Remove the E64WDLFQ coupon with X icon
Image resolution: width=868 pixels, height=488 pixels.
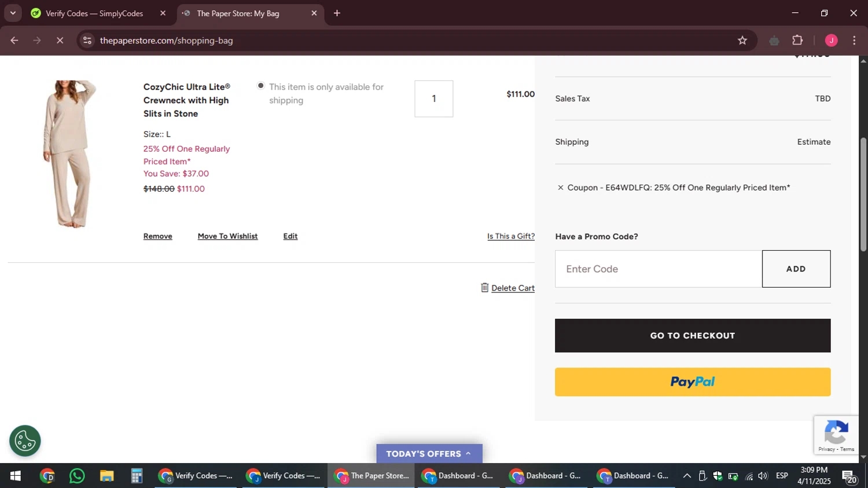[x=560, y=188]
